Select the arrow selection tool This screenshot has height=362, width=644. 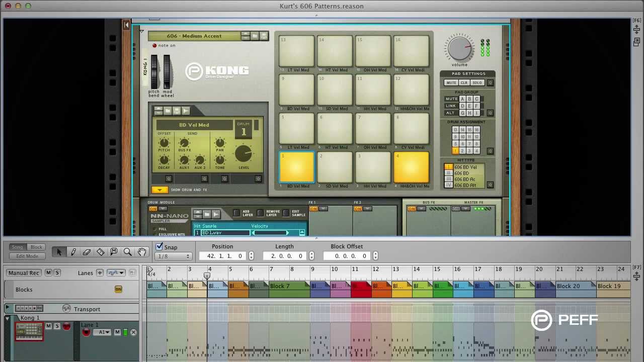pos(59,252)
